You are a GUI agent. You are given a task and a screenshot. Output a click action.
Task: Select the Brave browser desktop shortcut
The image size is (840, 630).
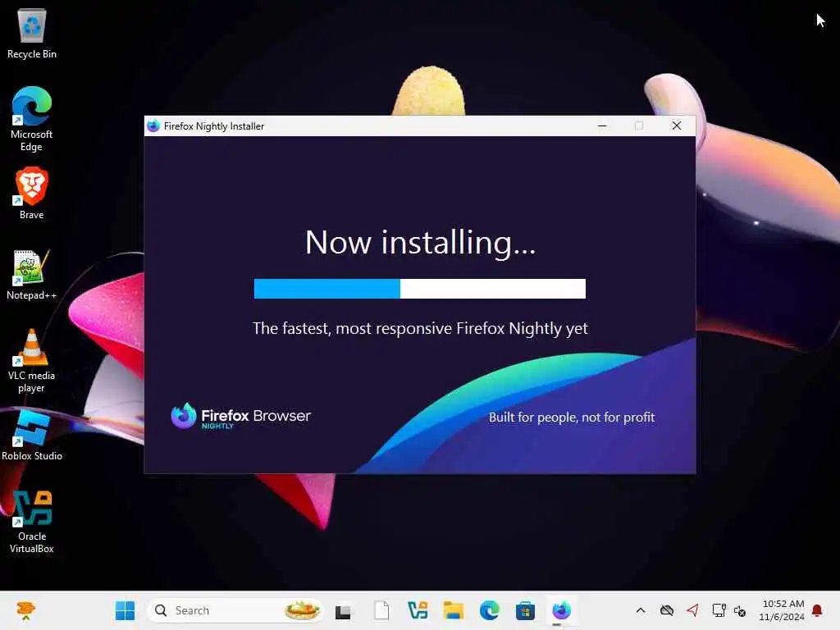(32, 193)
